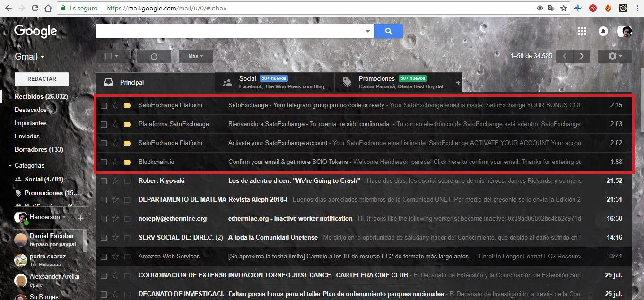
Task: Star the Robert Kiyosaki email
Action: click(115, 181)
